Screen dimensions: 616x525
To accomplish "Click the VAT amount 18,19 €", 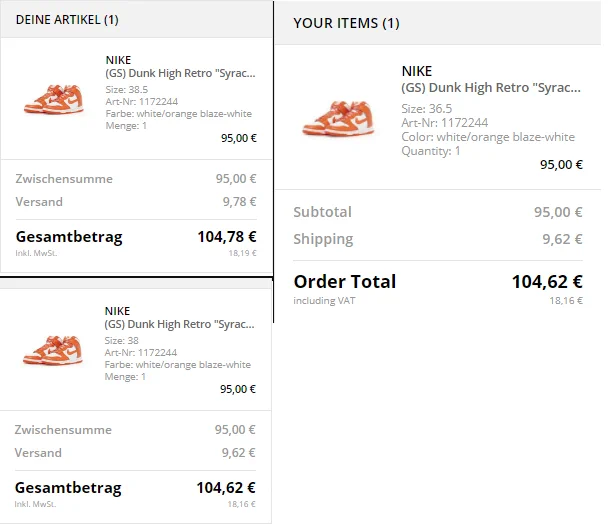I will tap(242, 253).
